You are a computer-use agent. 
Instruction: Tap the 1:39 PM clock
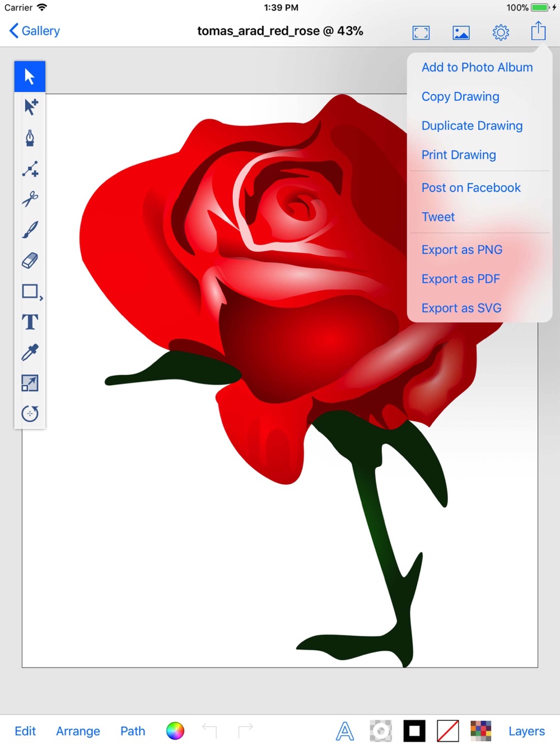pos(281,8)
